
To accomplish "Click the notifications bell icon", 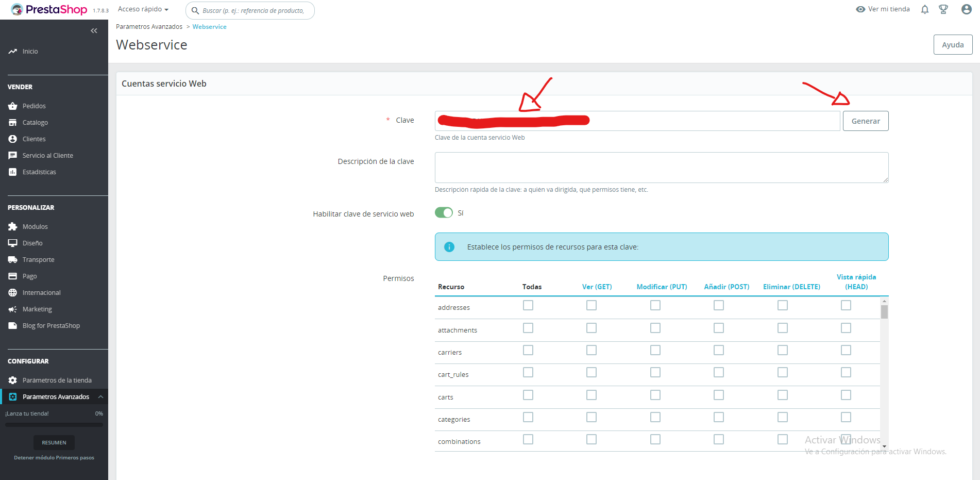I will point(925,9).
